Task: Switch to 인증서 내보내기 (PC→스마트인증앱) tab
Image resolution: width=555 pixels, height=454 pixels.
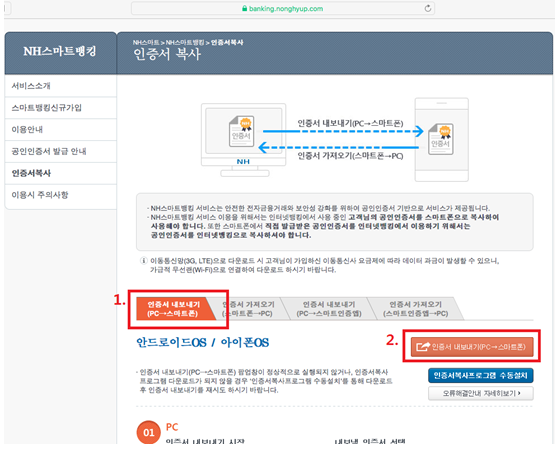Action: pos(329,309)
